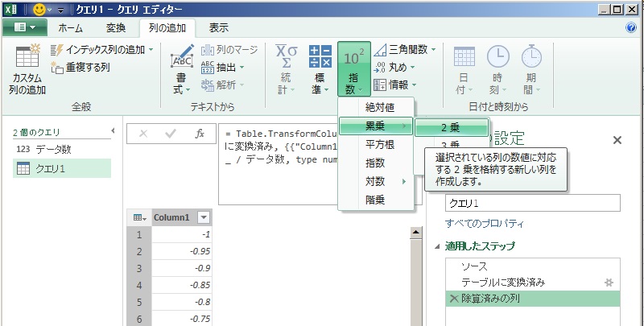Open the green file menu button
Image resolution: width=644 pixels, height=326 pixels.
[25, 27]
